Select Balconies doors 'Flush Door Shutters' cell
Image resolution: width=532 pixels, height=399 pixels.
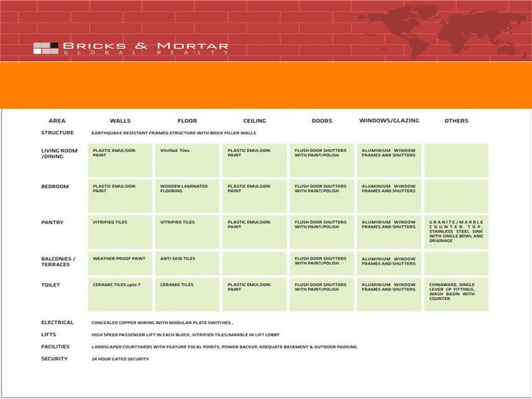coord(321,263)
